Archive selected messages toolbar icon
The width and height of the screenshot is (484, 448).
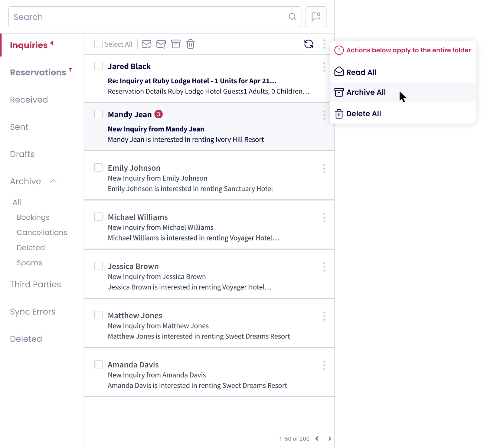[x=176, y=44]
